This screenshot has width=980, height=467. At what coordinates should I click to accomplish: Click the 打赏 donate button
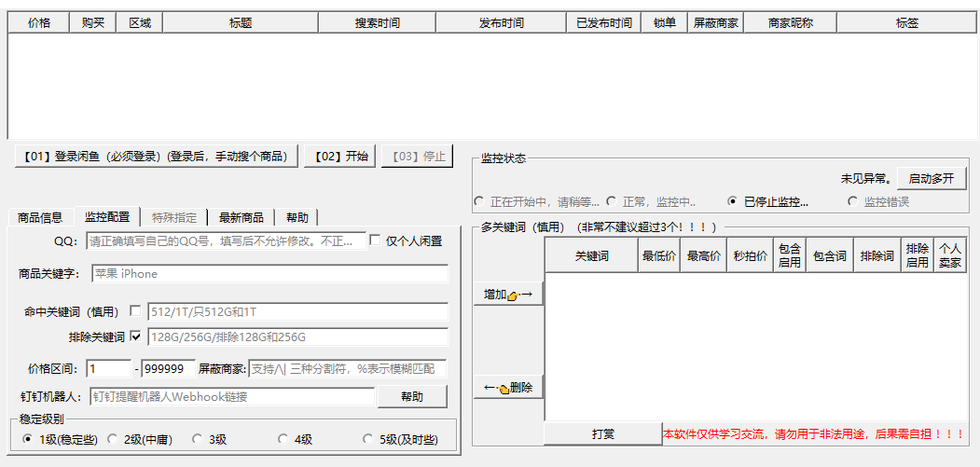[x=602, y=433]
